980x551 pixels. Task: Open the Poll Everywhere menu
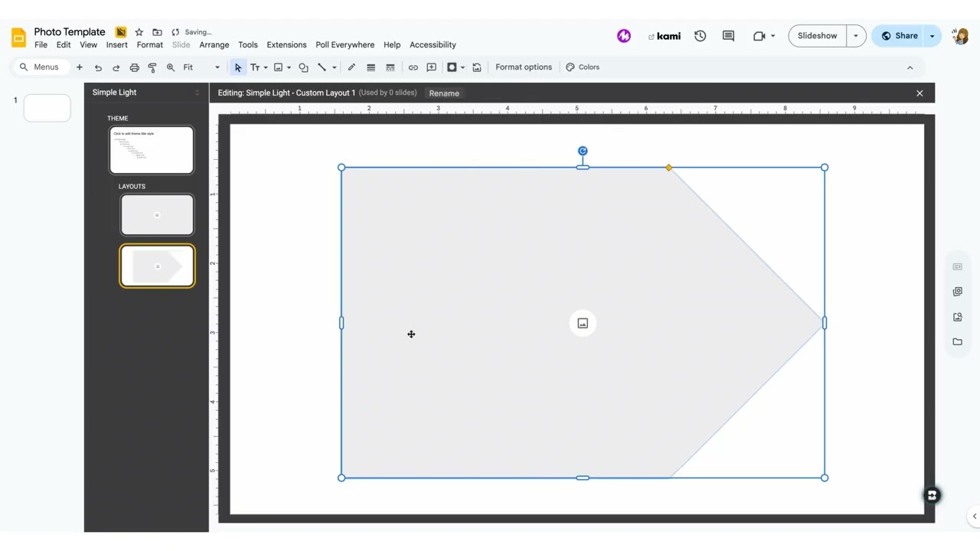point(345,45)
